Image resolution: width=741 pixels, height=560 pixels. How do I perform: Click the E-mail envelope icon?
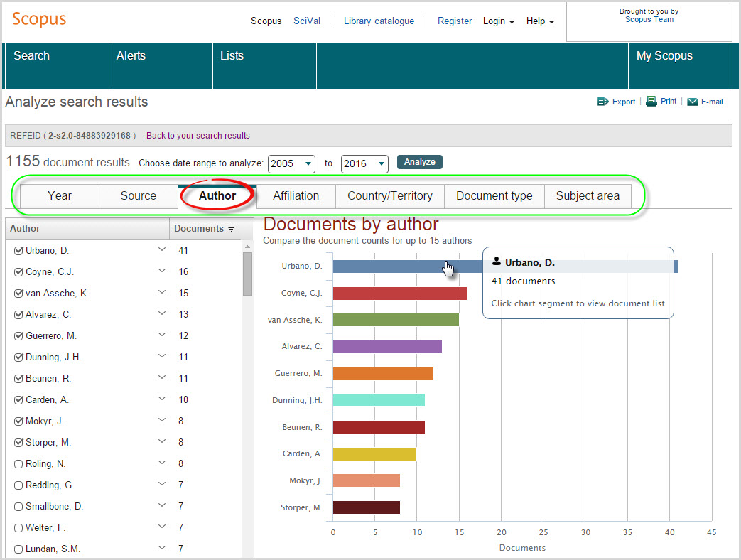click(692, 102)
